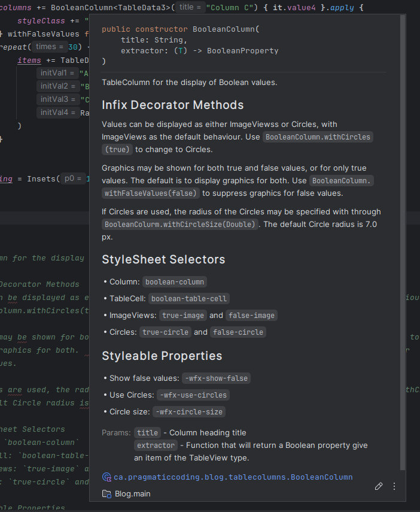Click 'items' identifier in the editor
This screenshot has width=420, height=512.
pyautogui.click(x=29, y=60)
